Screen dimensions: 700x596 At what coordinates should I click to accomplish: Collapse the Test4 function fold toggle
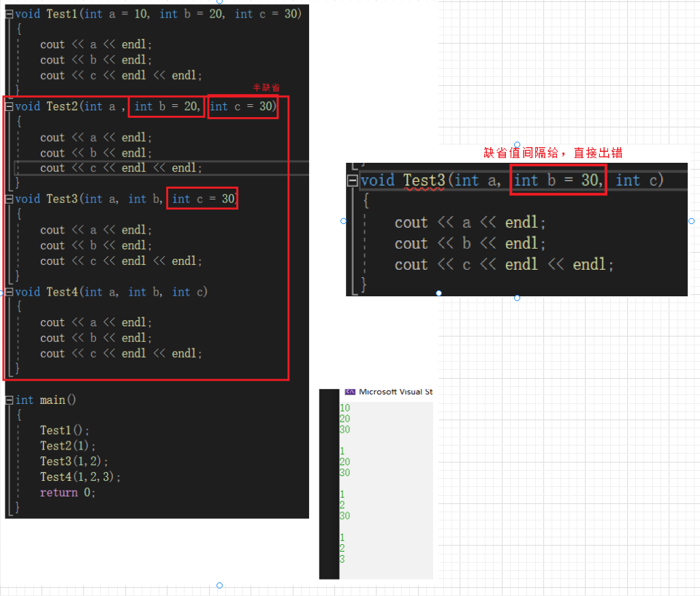pyautogui.click(x=9, y=292)
